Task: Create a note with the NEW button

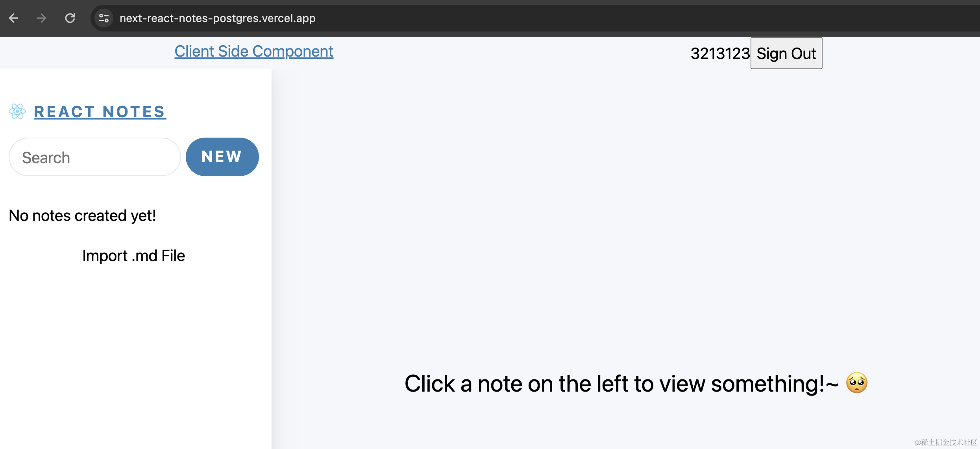Action: 222,157
